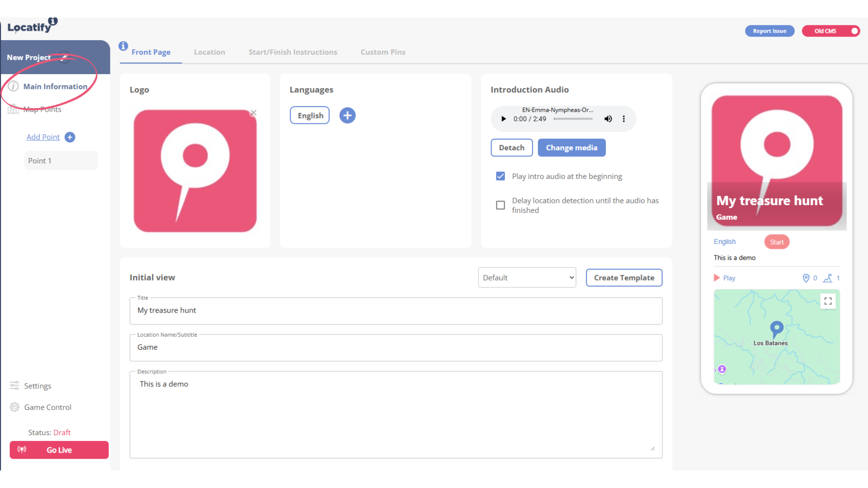Click the fullscreen icon on preview map

click(828, 301)
